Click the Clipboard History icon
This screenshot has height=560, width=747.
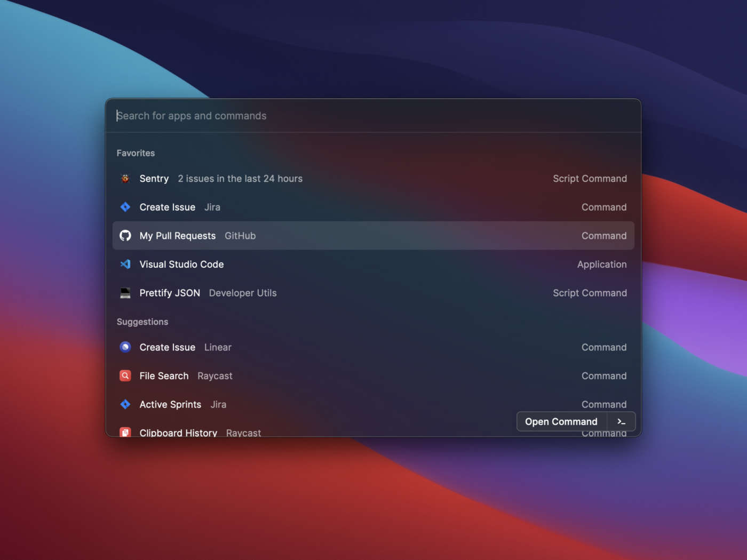pos(125,432)
